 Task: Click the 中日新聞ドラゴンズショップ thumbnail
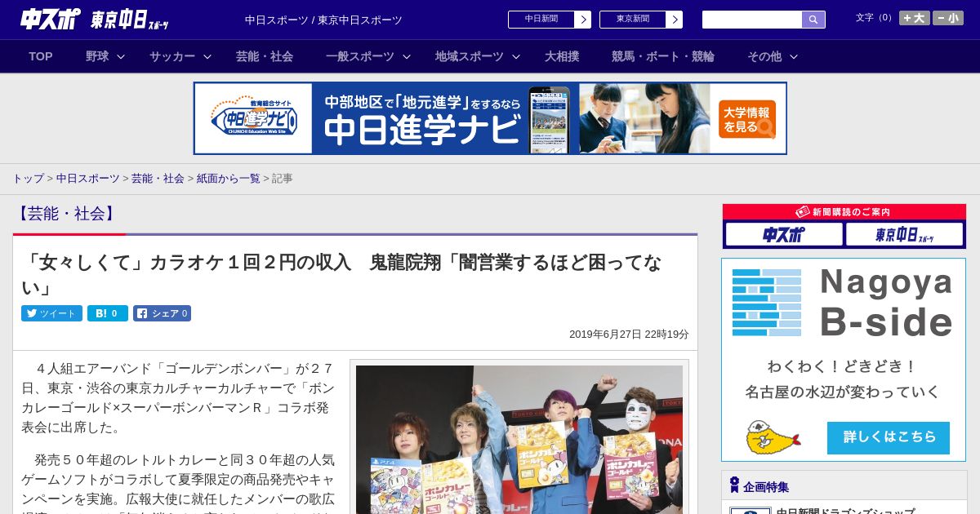pyautogui.click(x=751, y=511)
